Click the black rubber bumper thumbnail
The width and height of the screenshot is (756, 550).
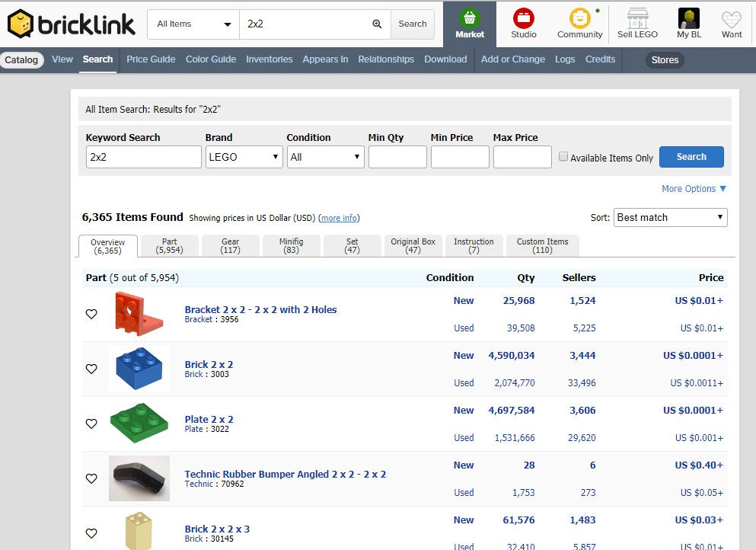coord(139,478)
